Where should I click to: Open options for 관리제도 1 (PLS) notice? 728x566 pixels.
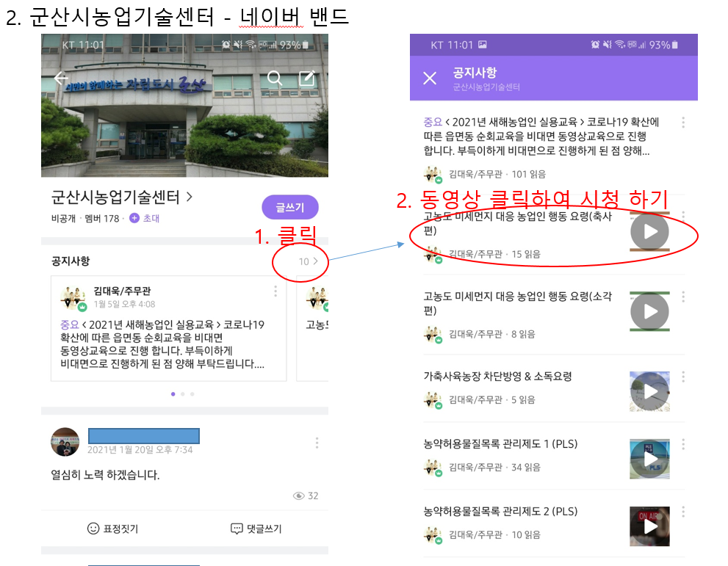click(683, 444)
